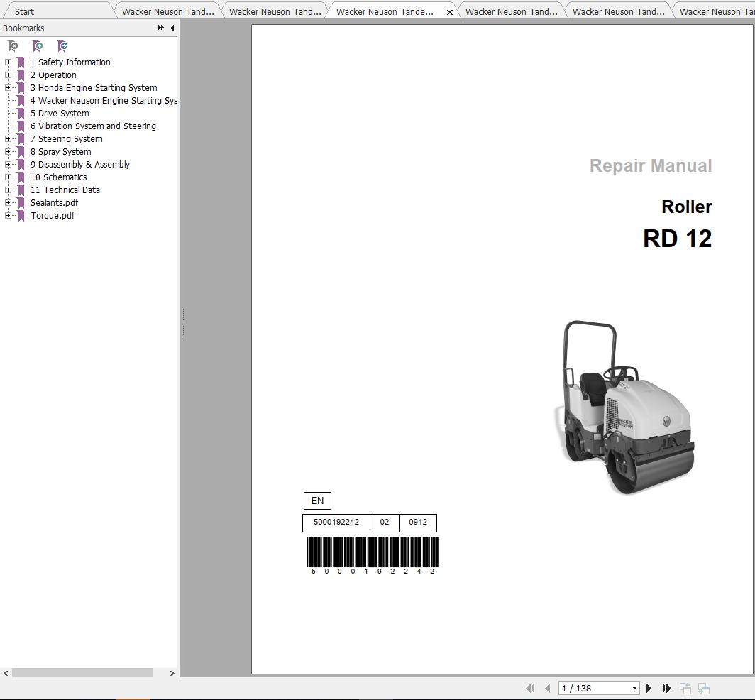Image resolution: width=755 pixels, height=700 pixels.
Task: Jump to the first page
Action: tap(531, 688)
